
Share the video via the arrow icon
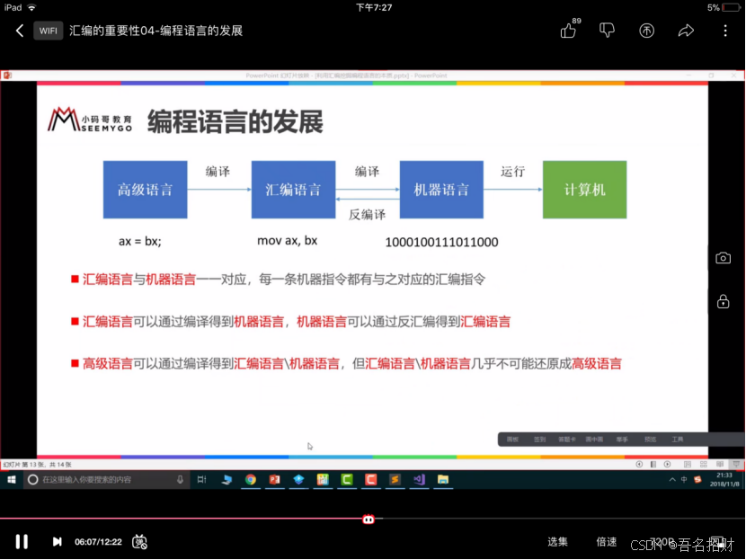686,31
